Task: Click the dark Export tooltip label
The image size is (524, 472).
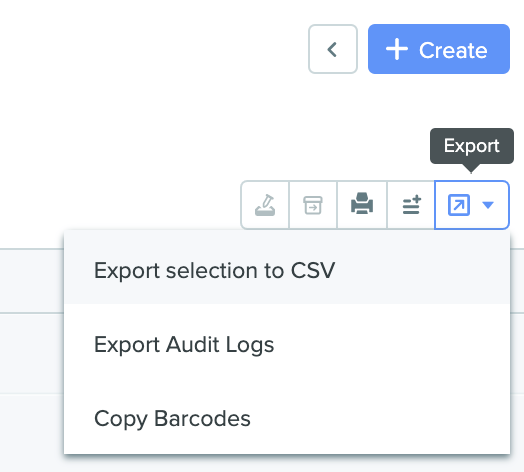Action: pyautogui.click(x=472, y=146)
